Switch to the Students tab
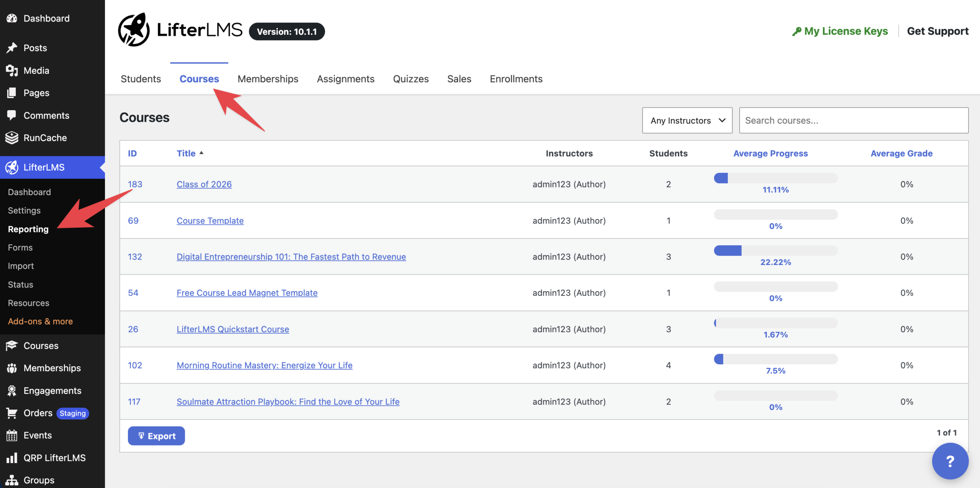980x488 pixels. [x=141, y=79]
